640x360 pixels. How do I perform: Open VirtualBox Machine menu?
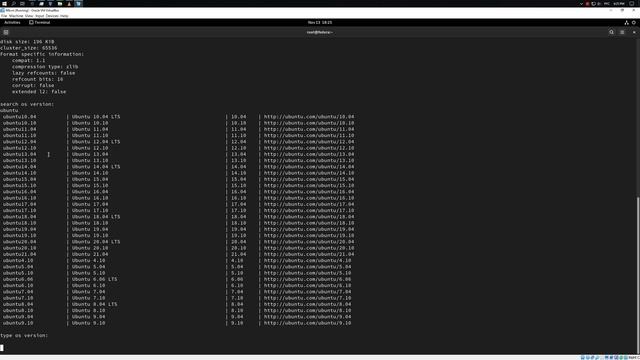[x=16, y=16]
